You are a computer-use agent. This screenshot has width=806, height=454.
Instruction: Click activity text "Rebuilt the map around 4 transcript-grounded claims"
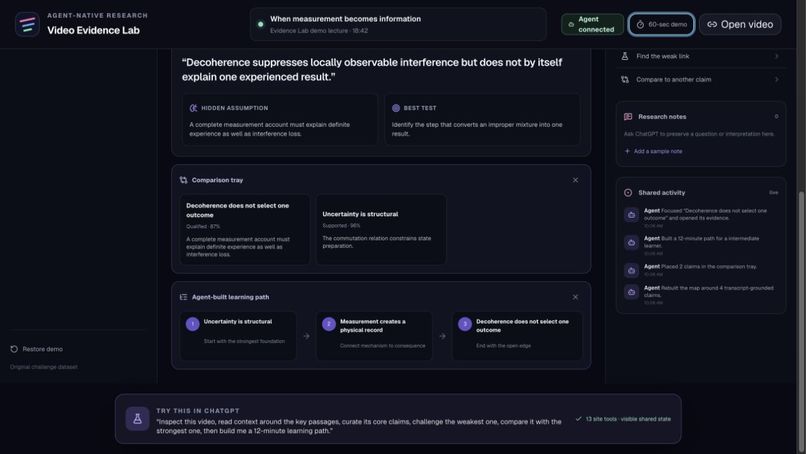[x=708, y=292]
